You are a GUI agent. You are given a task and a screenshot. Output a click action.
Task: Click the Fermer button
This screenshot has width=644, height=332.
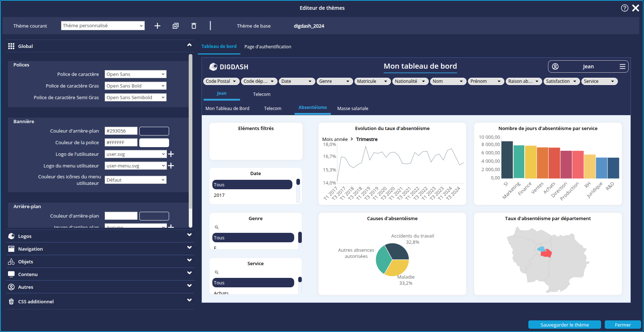pyautogui.click(x=623, y=324)
